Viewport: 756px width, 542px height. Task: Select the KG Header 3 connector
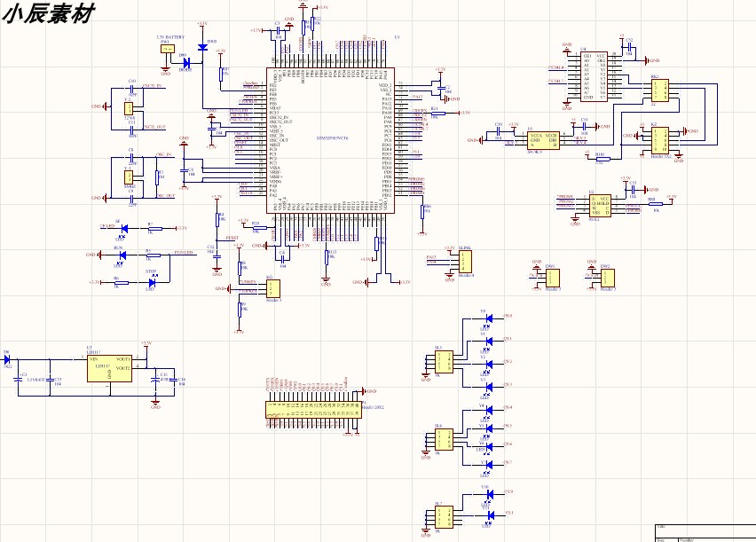273,288
